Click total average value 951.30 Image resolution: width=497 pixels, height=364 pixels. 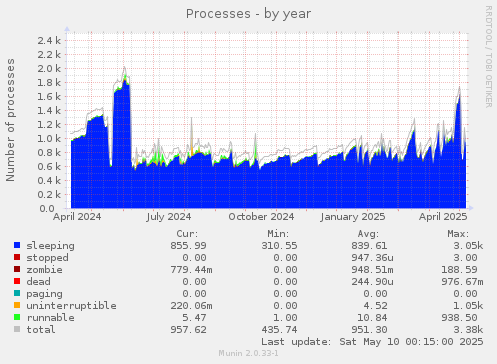coord(369,330)
